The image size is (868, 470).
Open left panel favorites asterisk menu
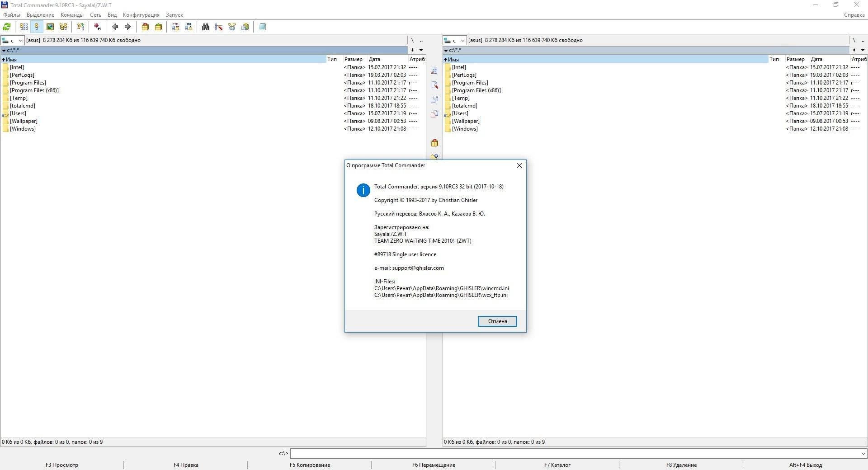coord(412,50)
